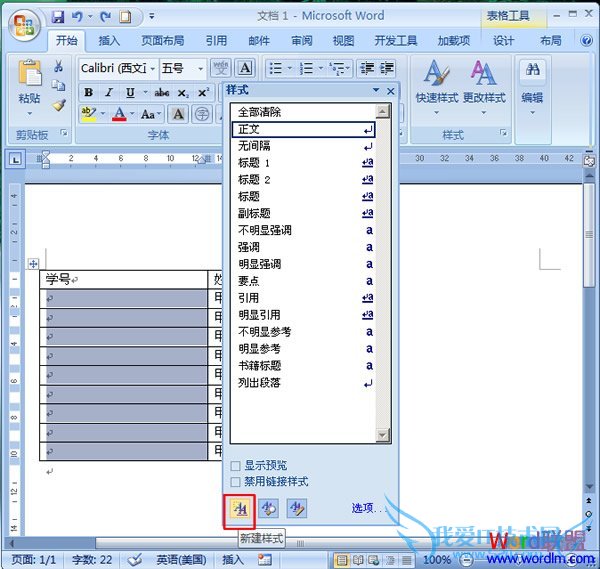Underline the selected text
Viewport: 600px width, 569px height.
coord(130,92)
